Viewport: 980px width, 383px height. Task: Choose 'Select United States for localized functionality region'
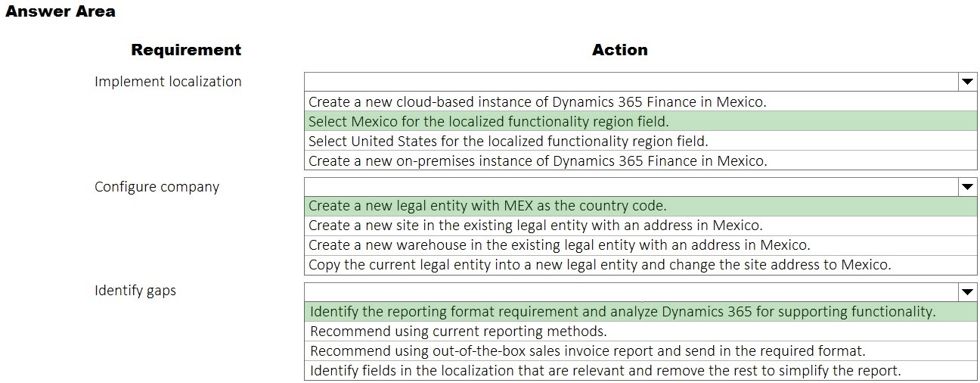(640, 141)
